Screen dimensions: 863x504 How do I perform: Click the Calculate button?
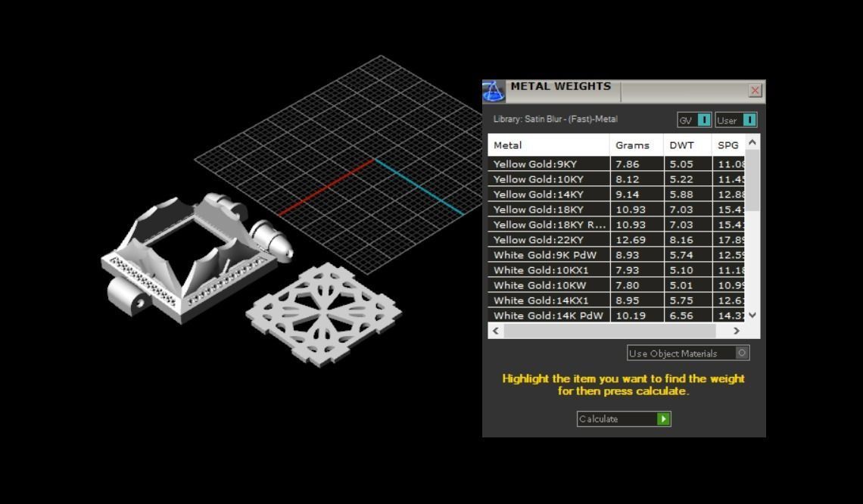coord(624,418)
